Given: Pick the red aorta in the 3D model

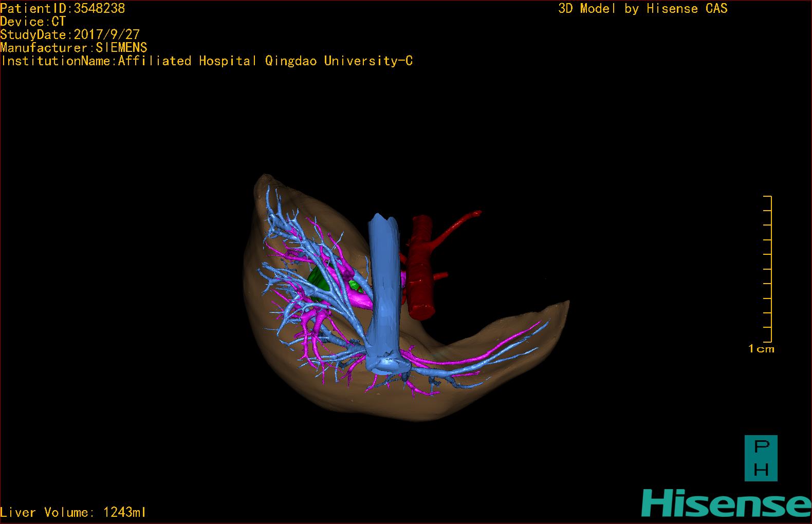Looking at the screenshot, I should click(x=422, y=267).
